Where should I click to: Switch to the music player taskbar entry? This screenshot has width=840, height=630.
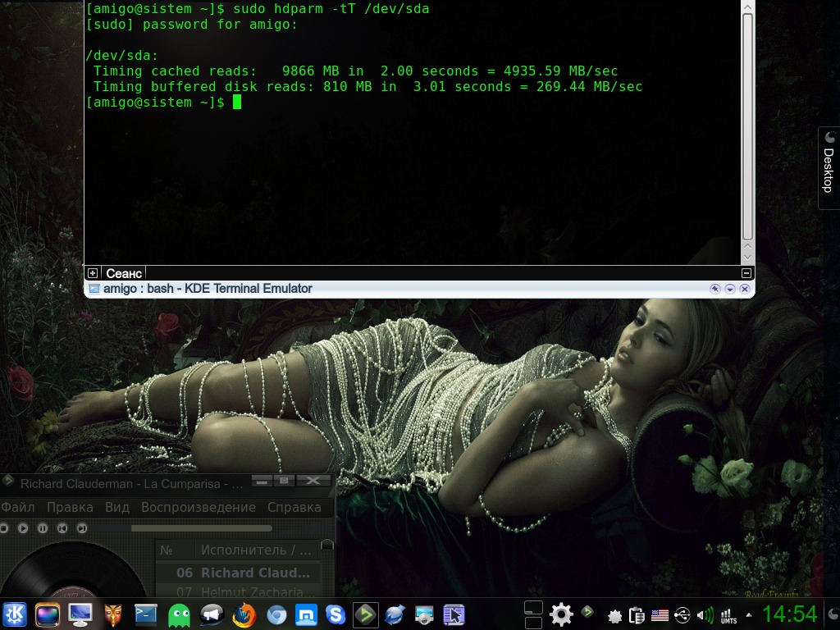pos(366,614)
